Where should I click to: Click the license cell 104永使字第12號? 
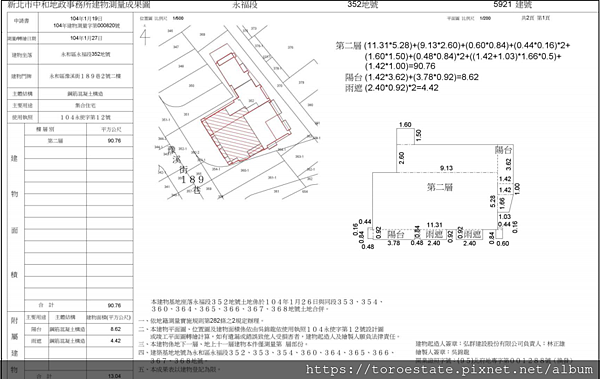pyautogui.click(x=85, y=118)
